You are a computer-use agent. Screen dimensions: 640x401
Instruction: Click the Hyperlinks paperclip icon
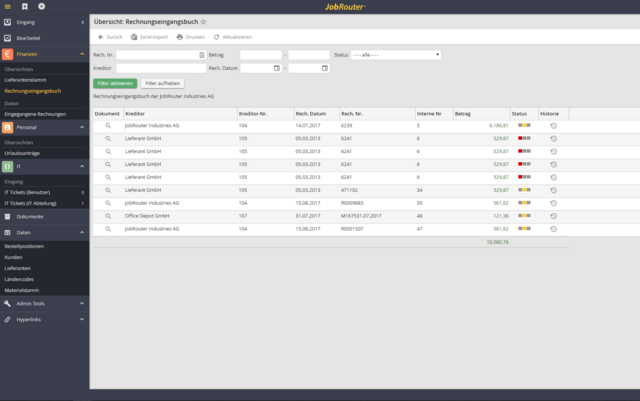click(x=7, y=319)
